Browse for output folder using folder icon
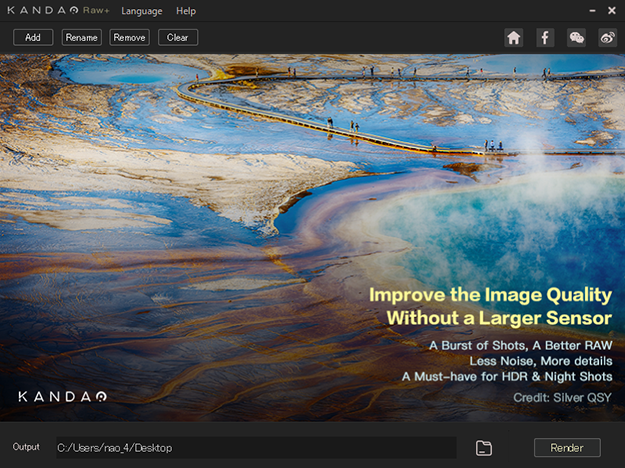Screen dimensions: 625x468 click(x=484, y=447)
